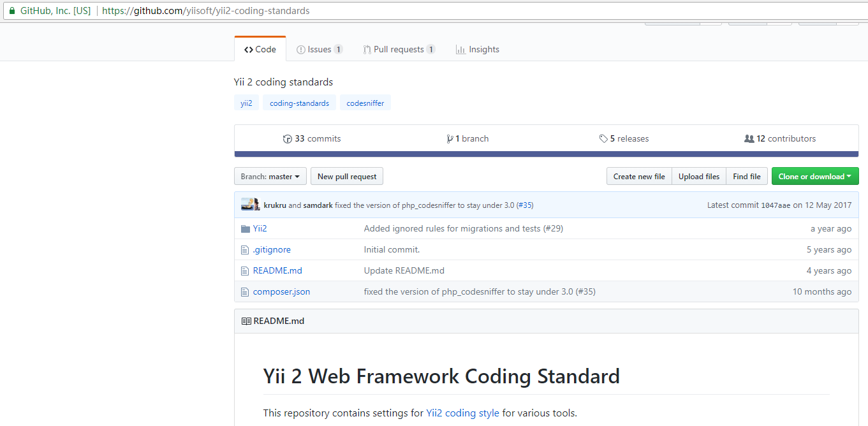Viewport: 868px width, 426px height.
Task: Click the repository language color bar
Action: pos(546,154)
